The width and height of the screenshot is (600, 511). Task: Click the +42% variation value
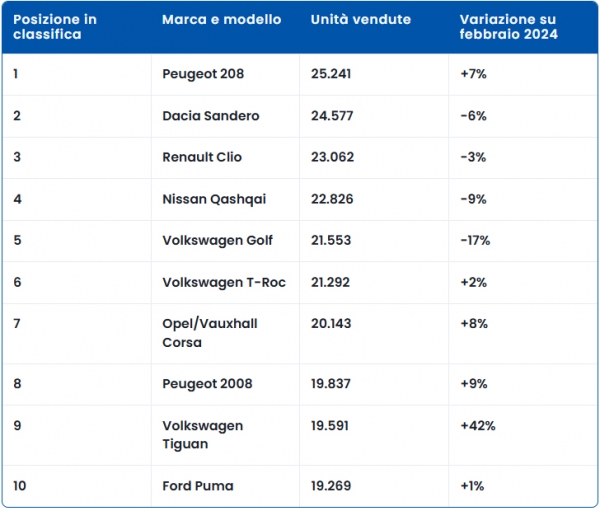pyautogui.click(x=477, y=426)
